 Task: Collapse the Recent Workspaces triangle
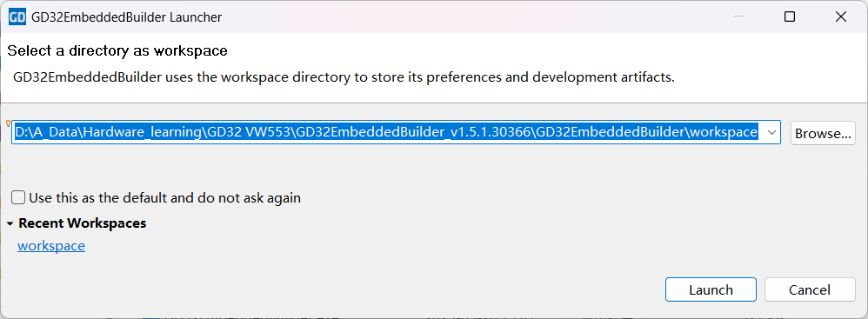tap(10, 224)
